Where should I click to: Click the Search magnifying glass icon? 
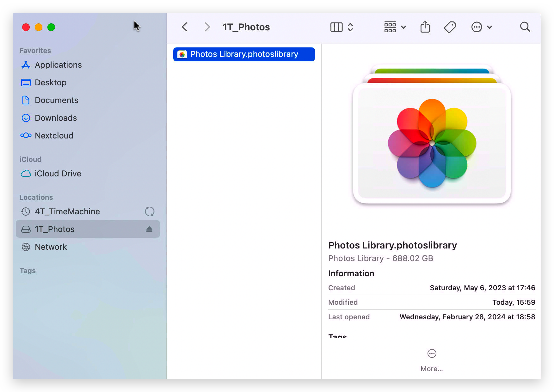[525, 27]
